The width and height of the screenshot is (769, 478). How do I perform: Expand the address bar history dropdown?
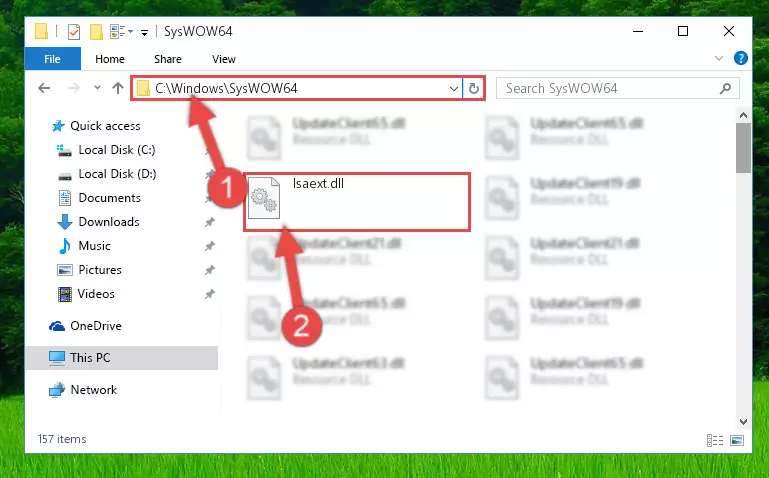(x=454, y=89)
